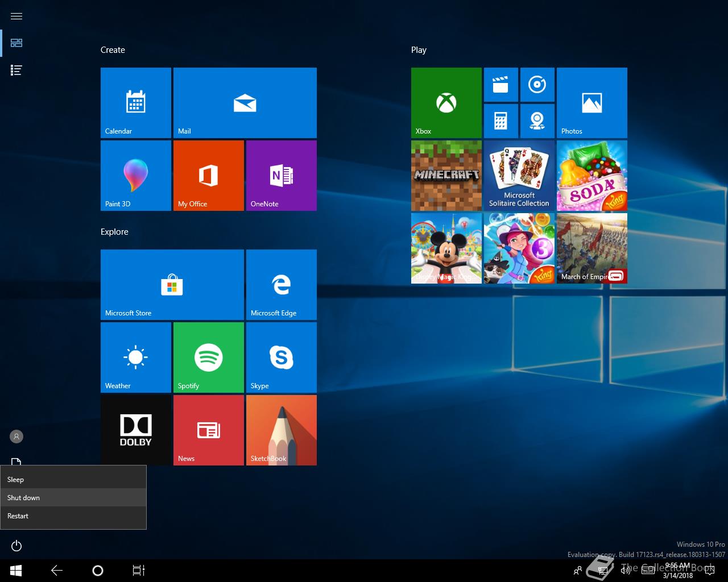
Task: Open the Skype tile
Action: coord(282,357)
